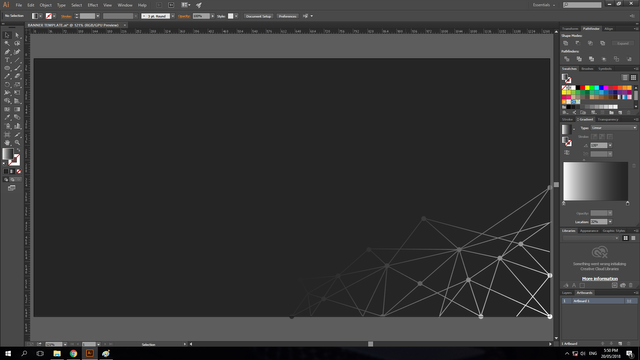Select the Paintbrush tool

pos(17,68)
